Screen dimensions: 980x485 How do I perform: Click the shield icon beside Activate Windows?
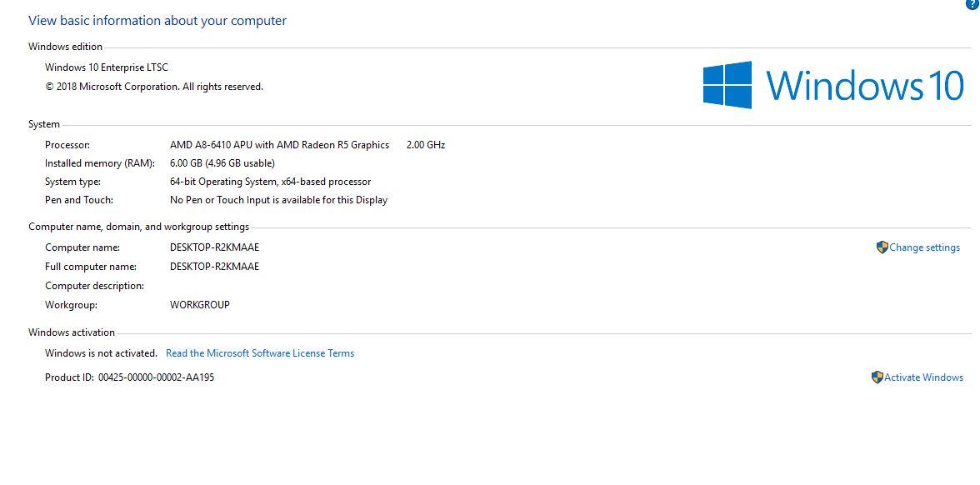[877, 377]
